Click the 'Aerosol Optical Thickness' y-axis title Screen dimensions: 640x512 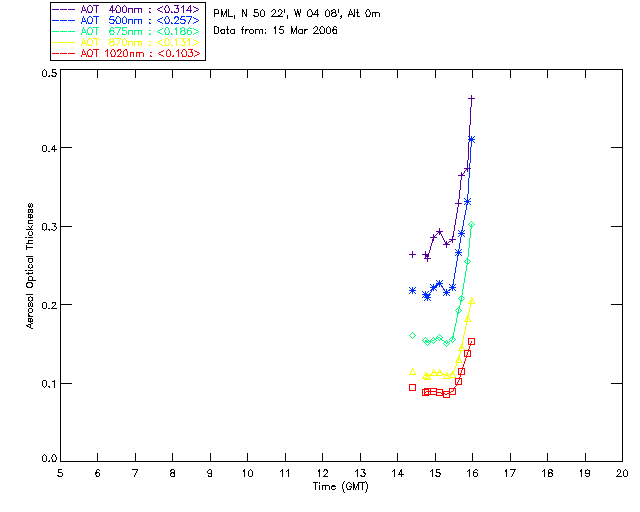30,265
